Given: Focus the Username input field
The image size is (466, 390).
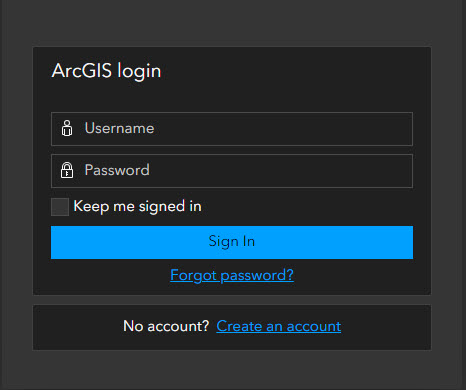Looking at the screenshot, I should (x=232, y=129).
